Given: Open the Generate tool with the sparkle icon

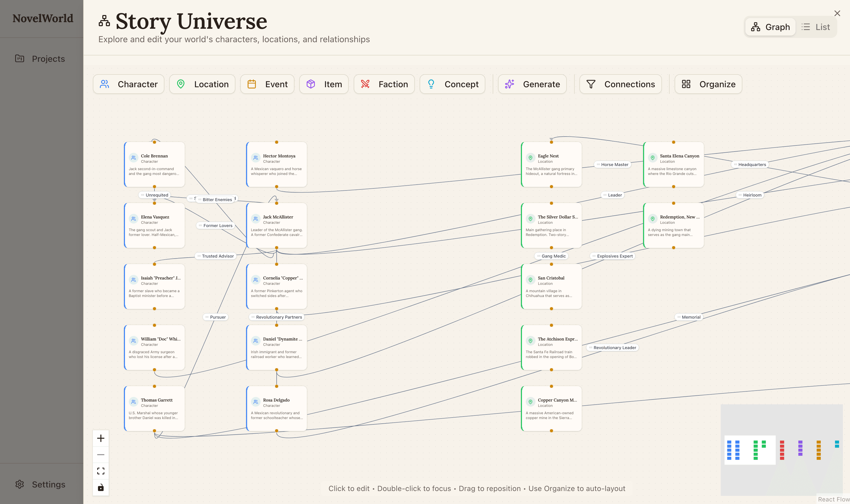Looking at the screenshot, I should (532, 84).
